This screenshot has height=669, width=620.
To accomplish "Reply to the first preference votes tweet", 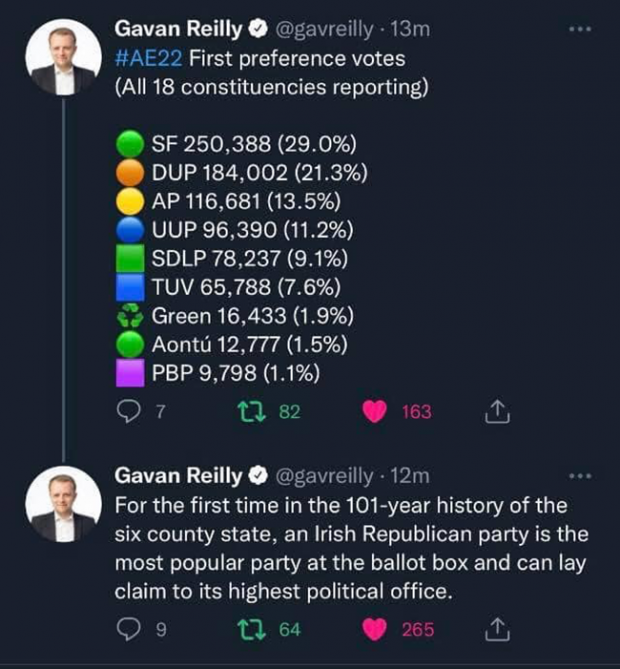I will (128, 412).
